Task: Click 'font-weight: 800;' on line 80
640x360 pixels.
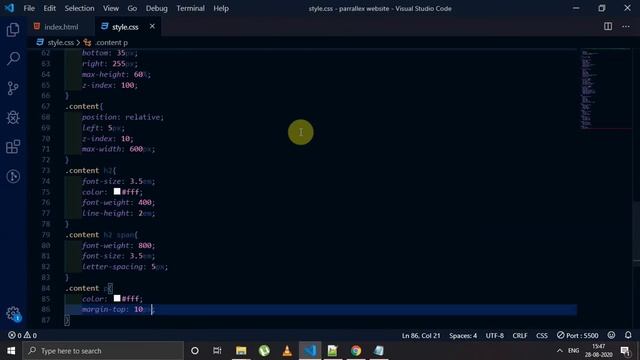Action: [x=118, y=245]
